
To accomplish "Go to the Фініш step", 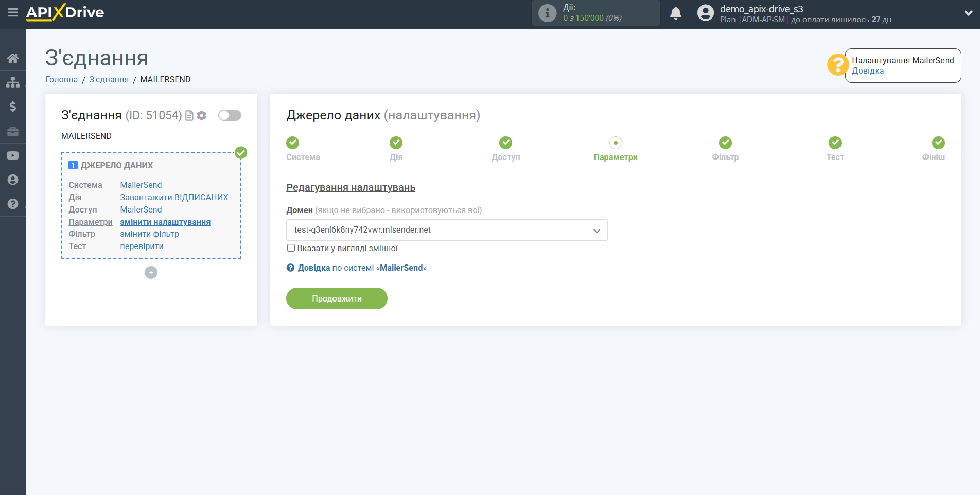I will click(938, 143).
